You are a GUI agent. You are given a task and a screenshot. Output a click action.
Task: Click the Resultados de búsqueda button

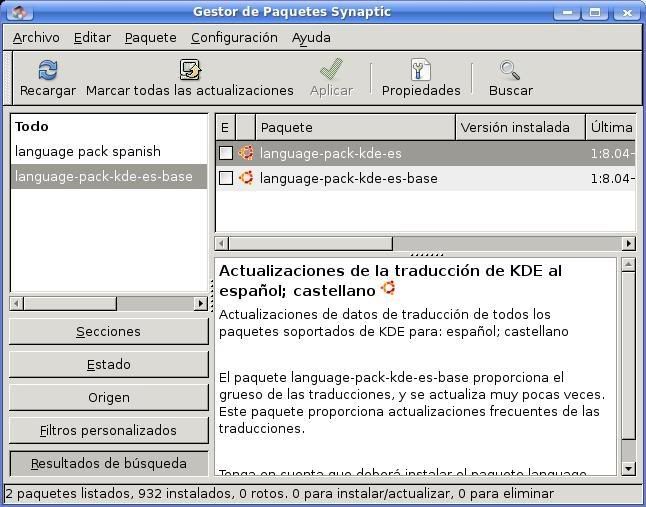[109, 463]
